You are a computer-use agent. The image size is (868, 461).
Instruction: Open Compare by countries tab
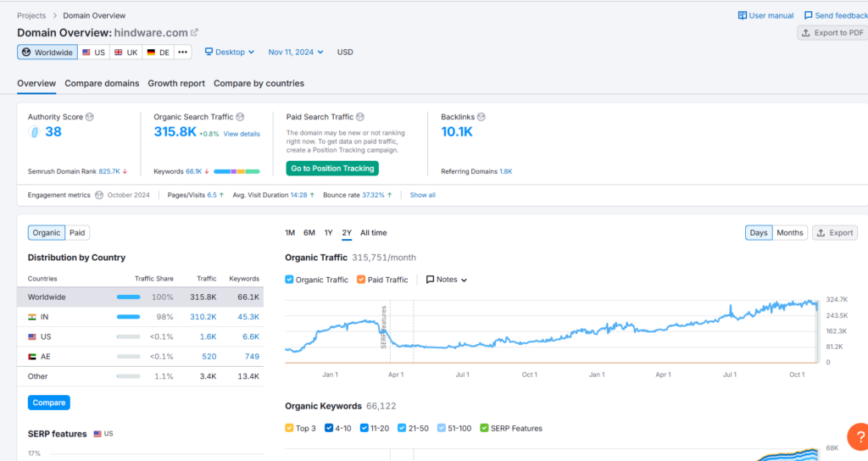coord(259,83)
